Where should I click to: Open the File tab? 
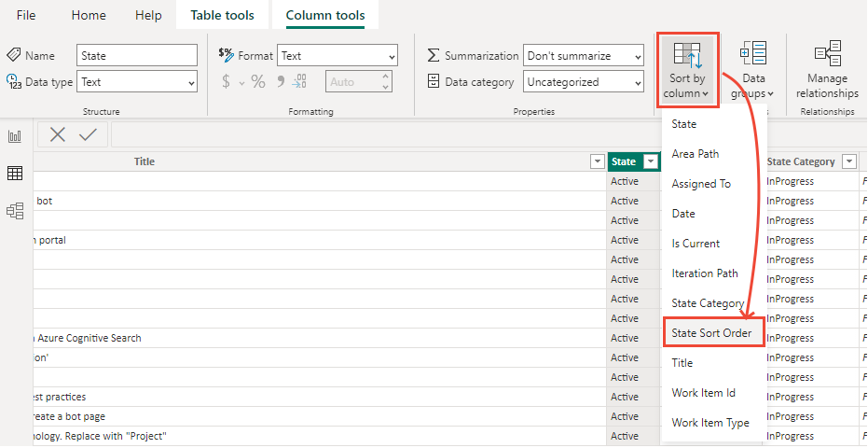pyautogui.click(x=26, y=15)
